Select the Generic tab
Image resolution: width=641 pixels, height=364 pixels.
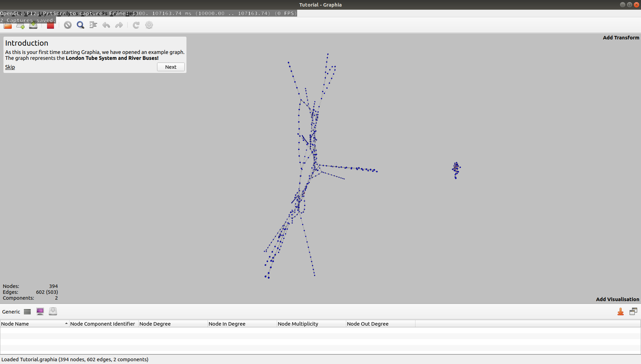(11, 311)
